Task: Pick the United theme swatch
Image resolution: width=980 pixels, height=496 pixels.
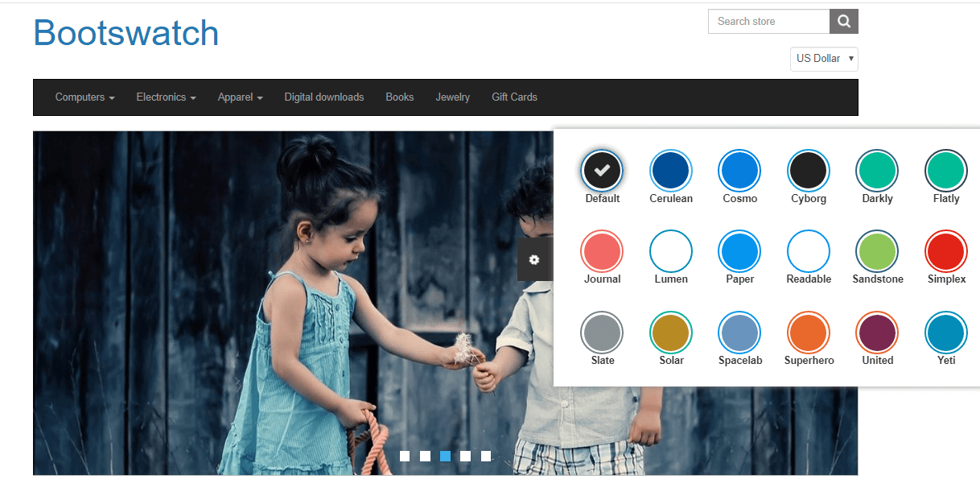Action: point(878,332)
